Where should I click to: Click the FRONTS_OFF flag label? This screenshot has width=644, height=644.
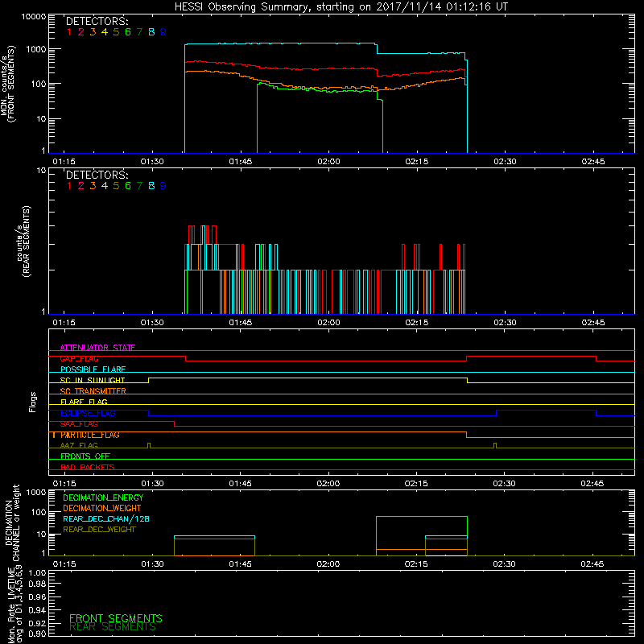[x=85, y=456]
